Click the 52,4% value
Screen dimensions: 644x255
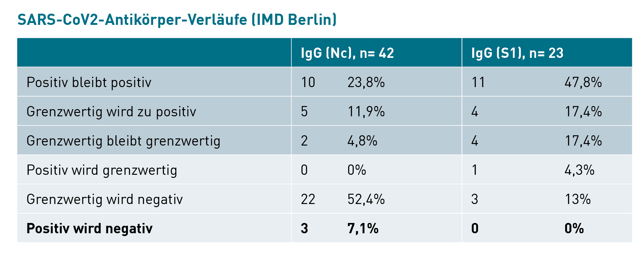[366, 199]
